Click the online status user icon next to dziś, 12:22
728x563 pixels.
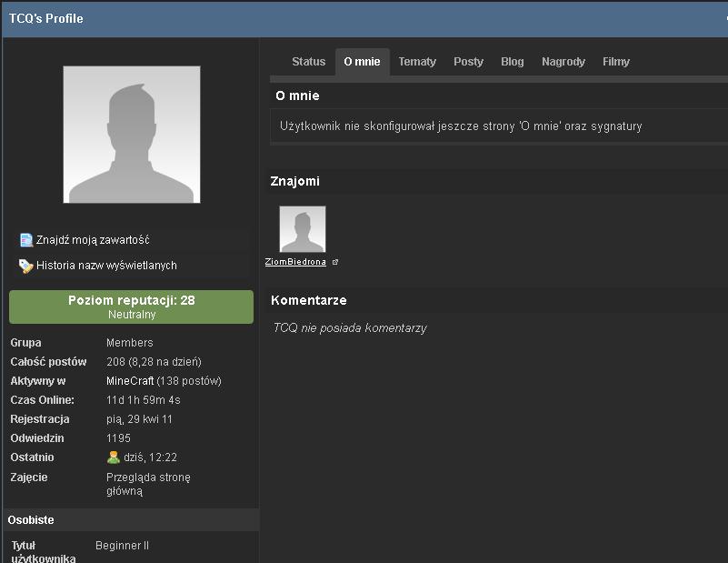114,457
